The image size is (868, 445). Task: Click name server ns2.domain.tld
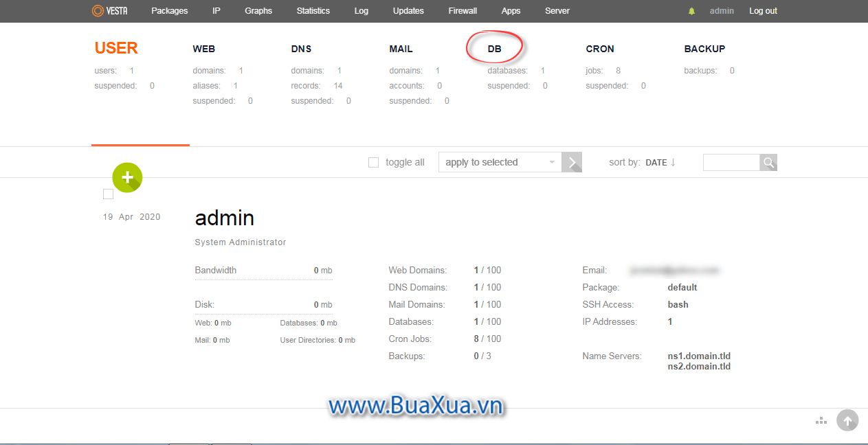click(699, 366)
